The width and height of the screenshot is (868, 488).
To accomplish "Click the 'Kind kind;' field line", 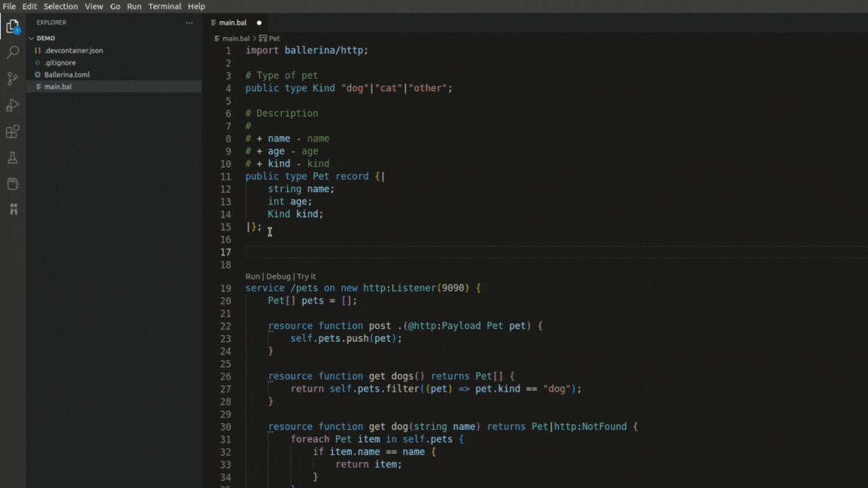I will pos(295,214).
